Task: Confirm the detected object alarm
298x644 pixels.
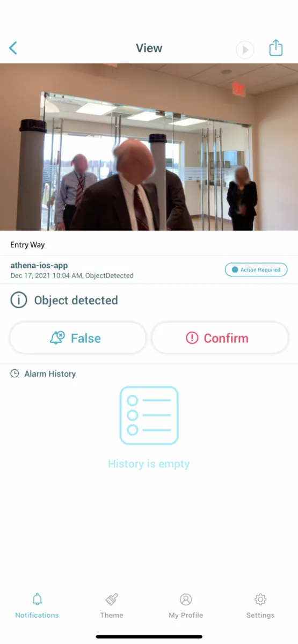Action: tap(220, 338)
